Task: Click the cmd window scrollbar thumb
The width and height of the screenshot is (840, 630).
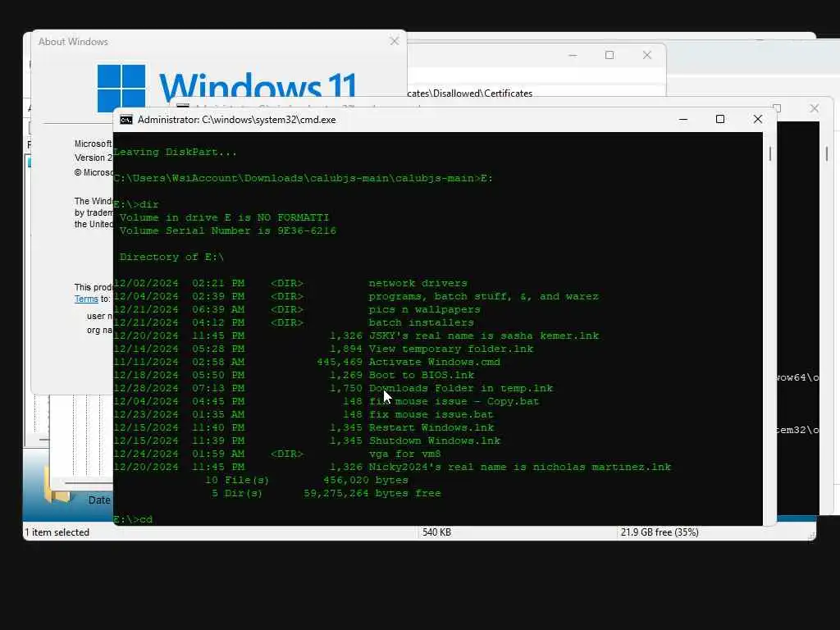Action: click(769, 153)
